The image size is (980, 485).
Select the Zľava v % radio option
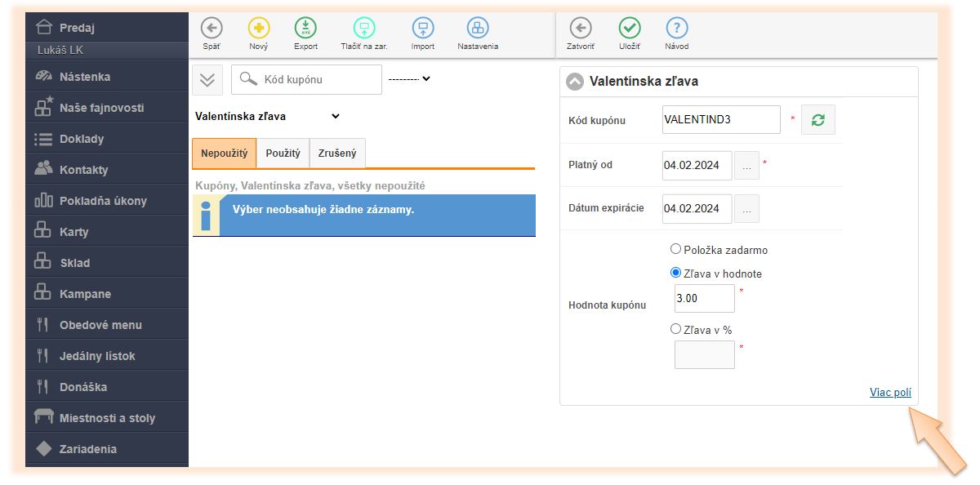pos(675,329)
